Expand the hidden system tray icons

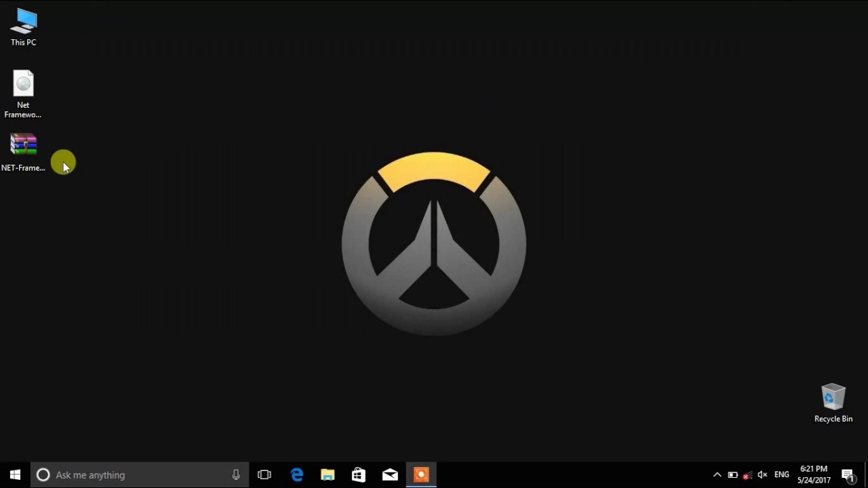point(717,475)
